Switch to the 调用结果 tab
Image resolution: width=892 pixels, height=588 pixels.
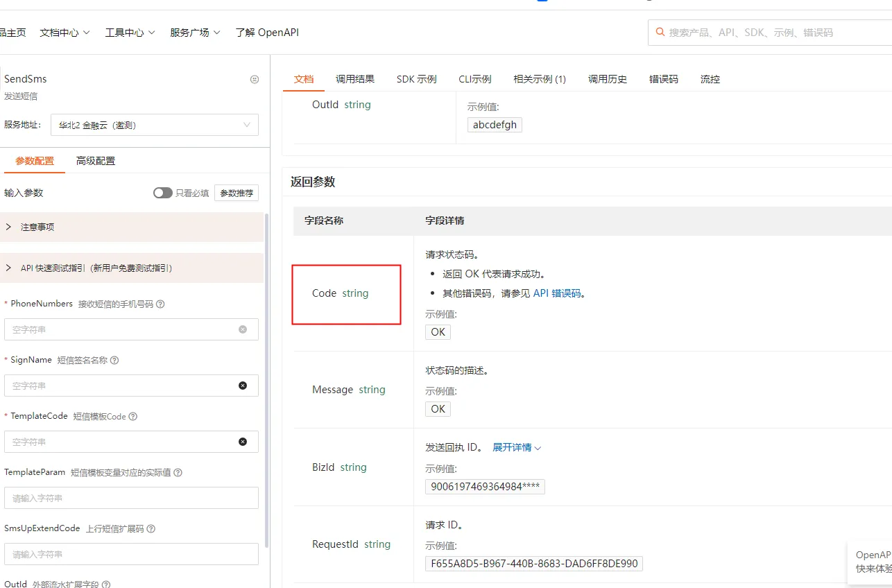coord(355,79)
